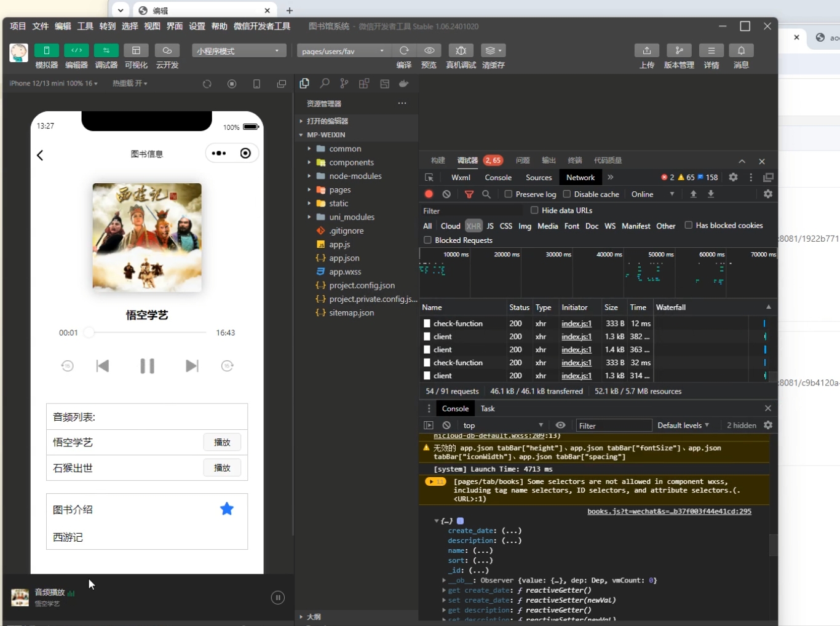Viewport: 840px width, 626px height.
Task: Open the 小程序模式 mode dropdown
Action: point(239,51)
